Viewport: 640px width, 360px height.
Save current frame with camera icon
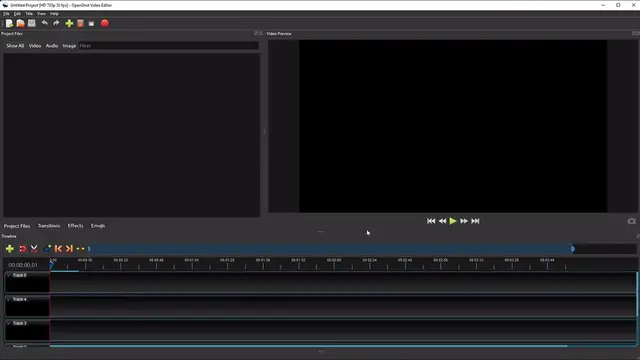pyautogui.click(x=631, y=221)
